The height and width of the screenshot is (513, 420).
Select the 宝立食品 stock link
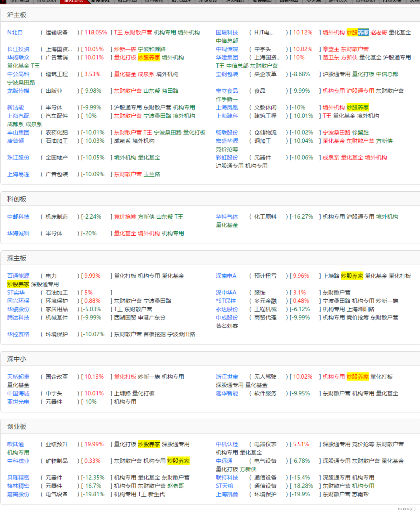[x=227, y=91]
